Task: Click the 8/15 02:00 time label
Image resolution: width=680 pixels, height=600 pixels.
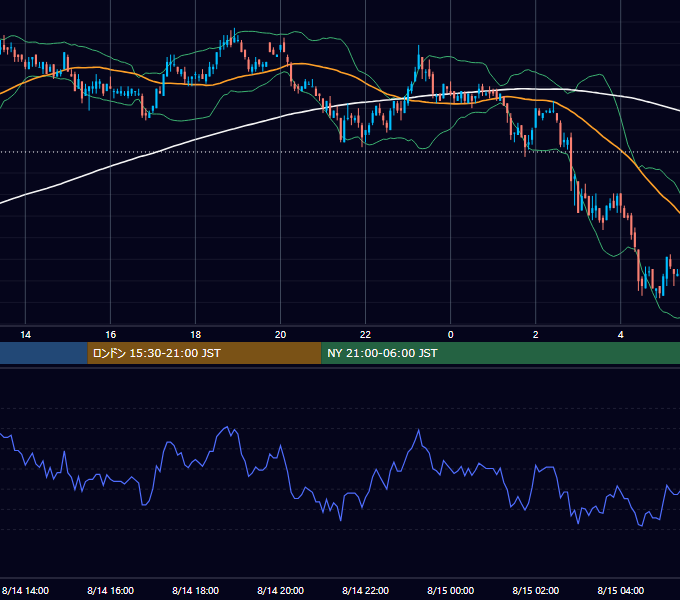Action: (x=536, y=590)
